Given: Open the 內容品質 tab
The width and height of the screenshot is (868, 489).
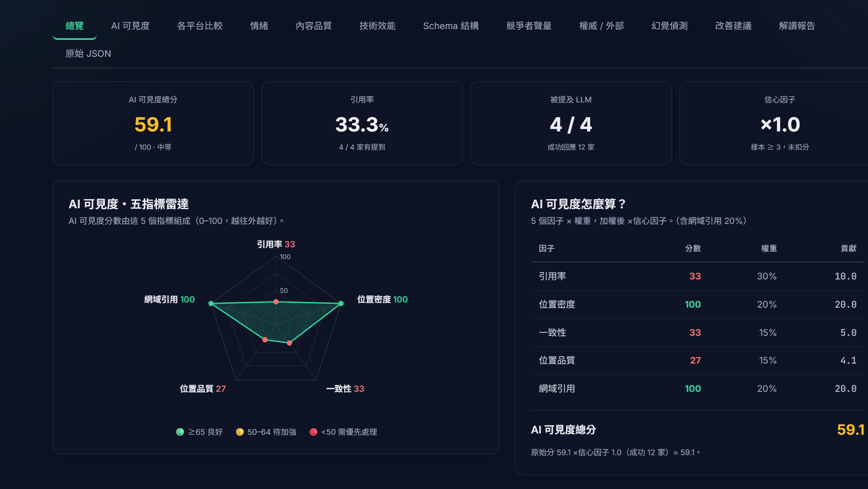Looking at the screenshot, I should tap(313, 26).
